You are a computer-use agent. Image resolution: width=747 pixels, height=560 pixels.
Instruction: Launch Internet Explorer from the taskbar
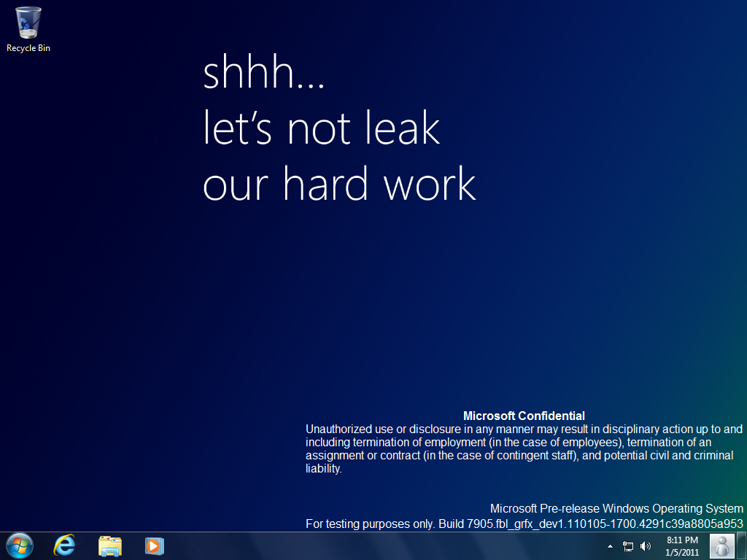click(64, 545)
